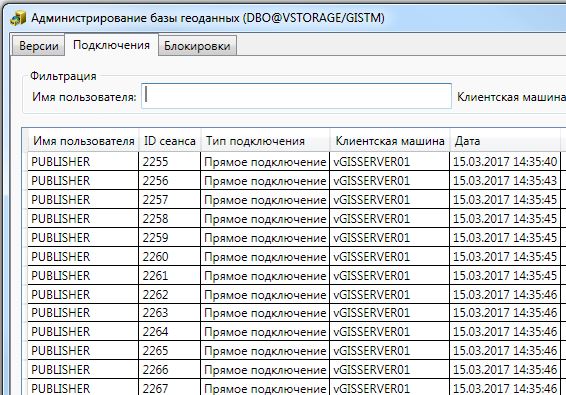Select session ID 2258 cell

point(169,218)
